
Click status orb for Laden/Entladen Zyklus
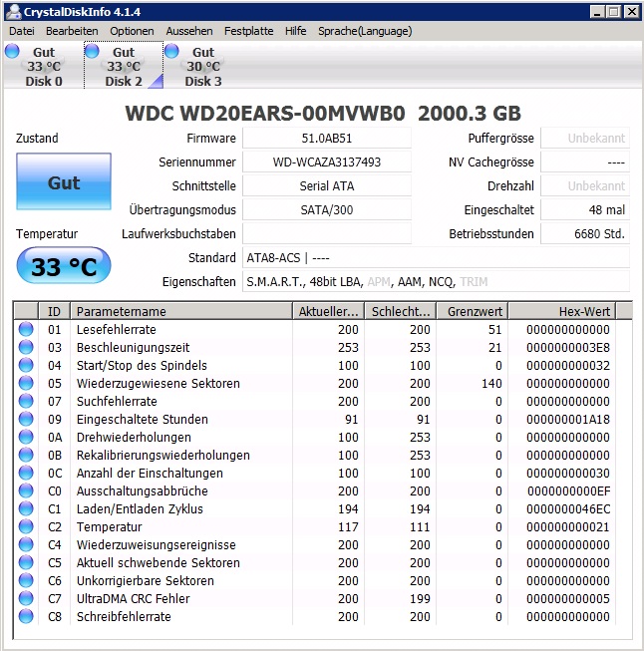[26, 508]
